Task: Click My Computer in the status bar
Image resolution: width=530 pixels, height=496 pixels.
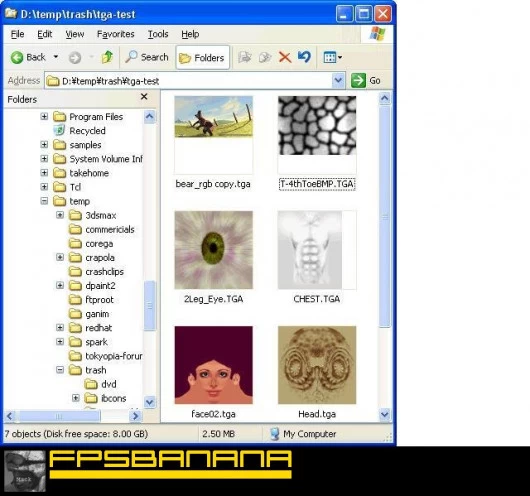Action: coord(304,434)
